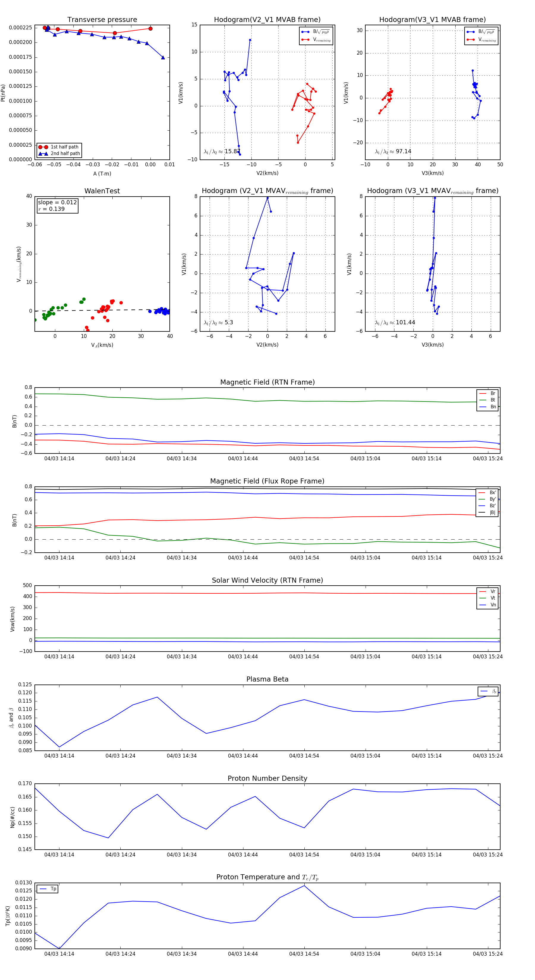Image resolution: width=535 pixels, height=980 pixels.
Task: Click the Bx' legend entry
Action: pyautogui.click(x=487, y=493)
